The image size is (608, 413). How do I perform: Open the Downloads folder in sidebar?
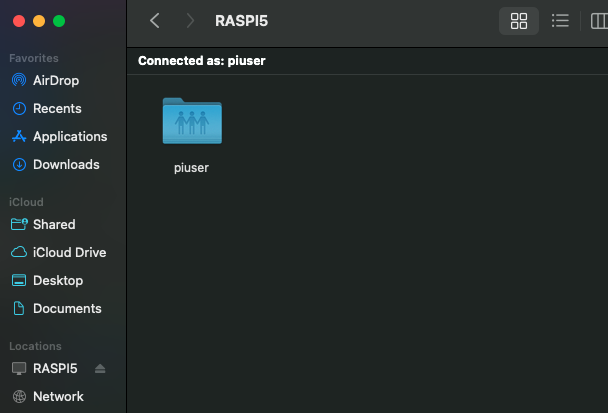[65, 164]
